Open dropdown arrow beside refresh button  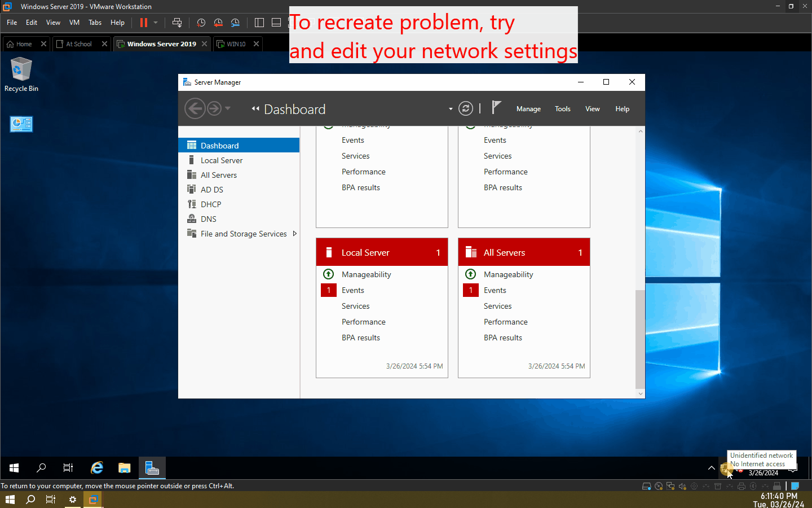tap(451, 109)
